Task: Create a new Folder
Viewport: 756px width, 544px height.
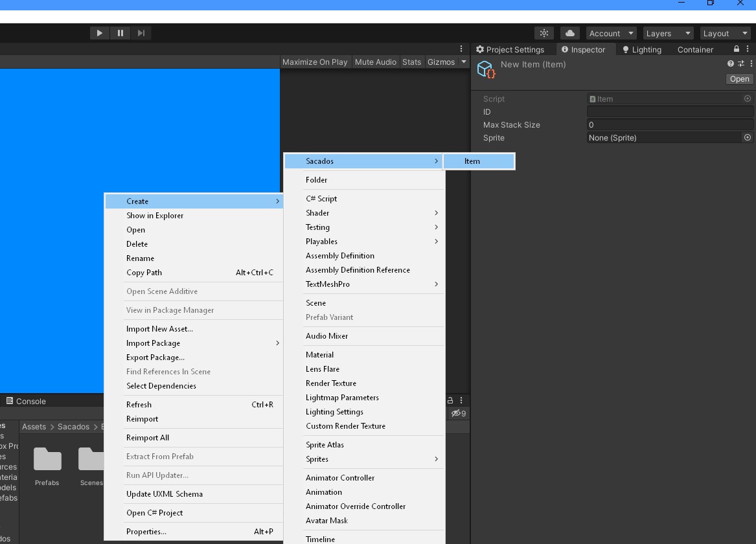Action: click(x=364, y=180)
